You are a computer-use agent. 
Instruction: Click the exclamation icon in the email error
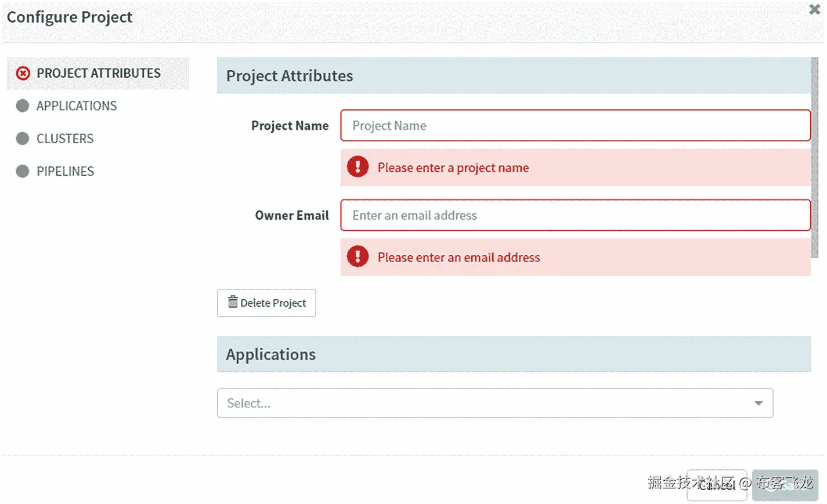[x=357, y=256]
